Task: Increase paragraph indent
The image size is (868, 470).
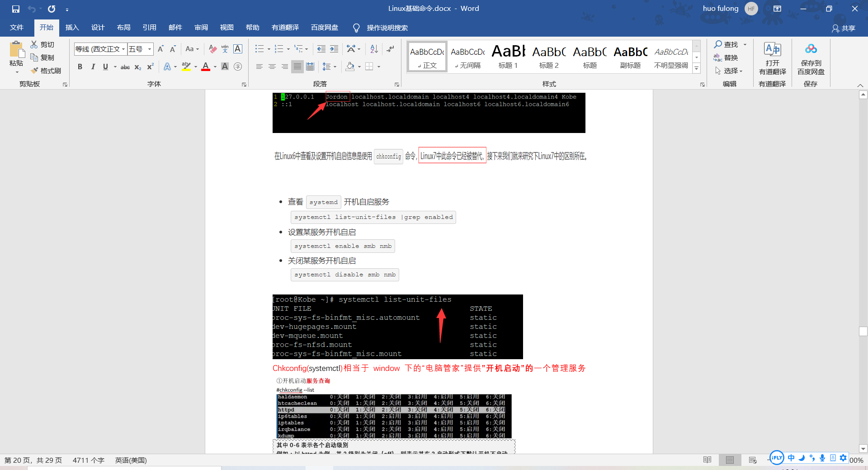Action: click(334, 49)
